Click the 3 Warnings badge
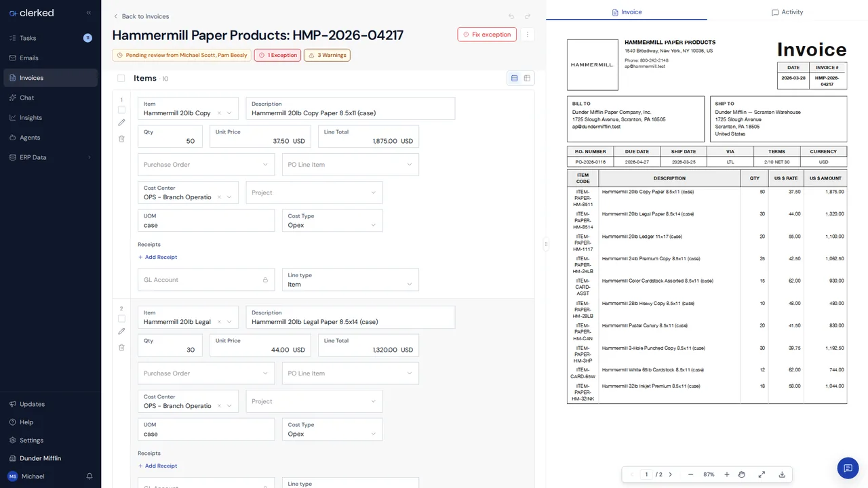Screen dimensions: 868x488 (x=327, y=55)
